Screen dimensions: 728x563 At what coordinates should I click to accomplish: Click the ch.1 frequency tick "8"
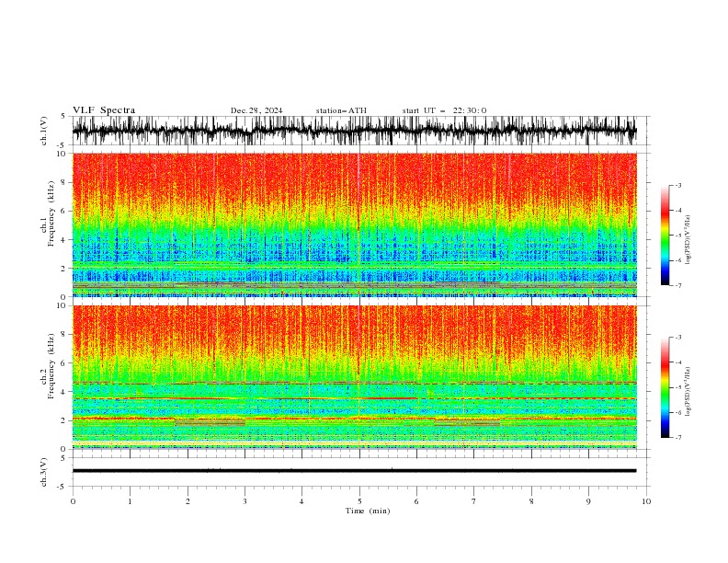(64, 182)
